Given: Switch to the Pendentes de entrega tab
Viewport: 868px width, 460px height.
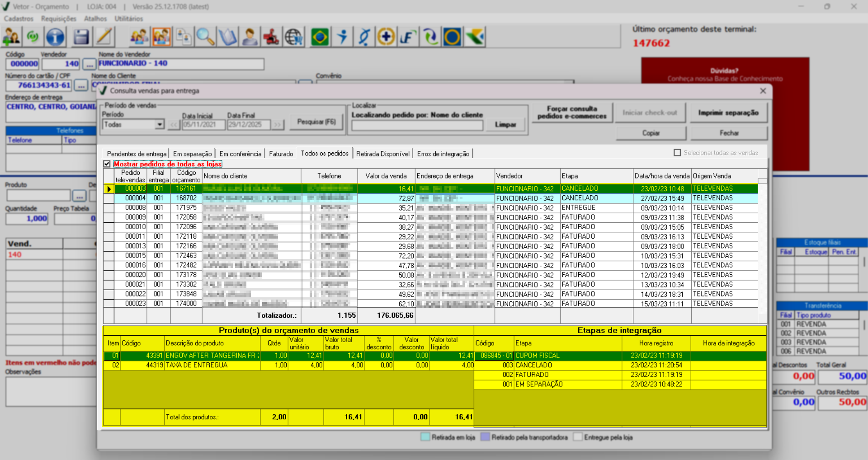Looking at the screenshot, I should [x=137, y=154].
